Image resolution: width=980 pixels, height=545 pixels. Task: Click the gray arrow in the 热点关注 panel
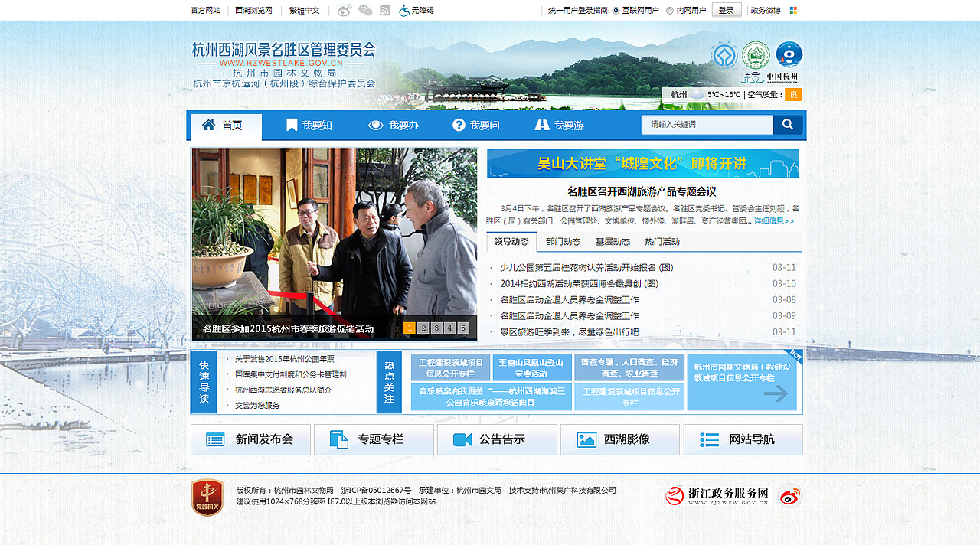(776, 393)
